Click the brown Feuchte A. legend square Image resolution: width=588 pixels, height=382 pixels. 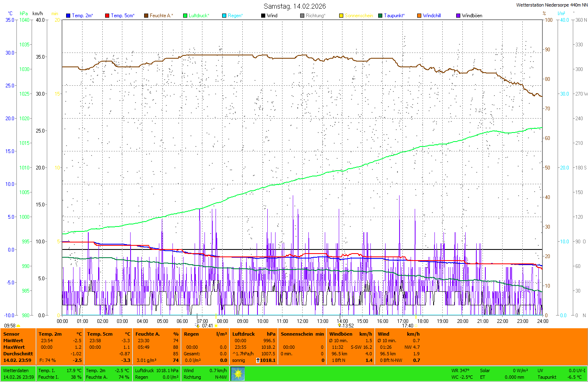146,16
